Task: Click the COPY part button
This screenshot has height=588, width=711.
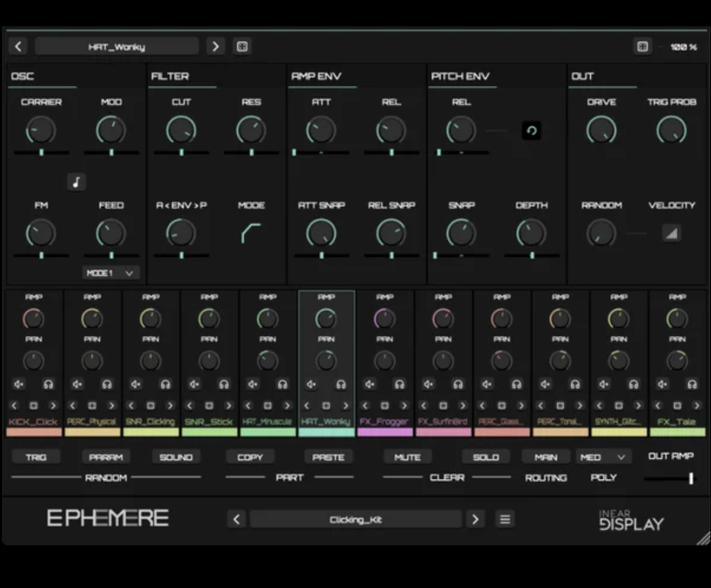Action: (250, 457)
